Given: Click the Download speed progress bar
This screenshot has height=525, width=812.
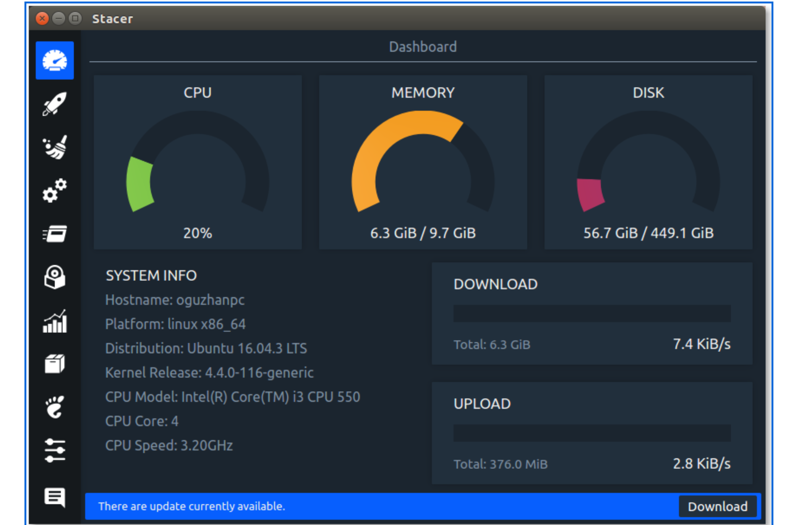Looking at the screenshot, I should pyautogui.click(x=592, y=313).
